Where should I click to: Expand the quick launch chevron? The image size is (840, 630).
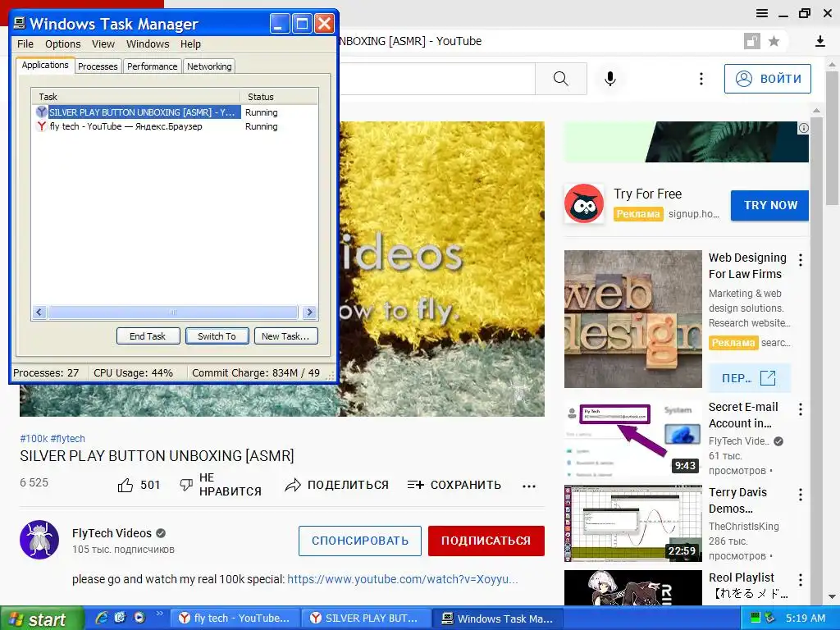[x=159, y=614]
